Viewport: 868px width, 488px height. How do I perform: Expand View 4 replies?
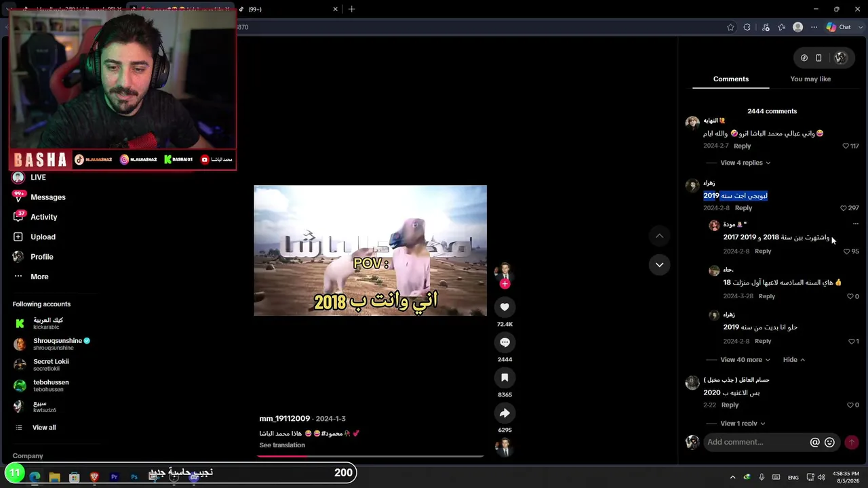[745, 163]
